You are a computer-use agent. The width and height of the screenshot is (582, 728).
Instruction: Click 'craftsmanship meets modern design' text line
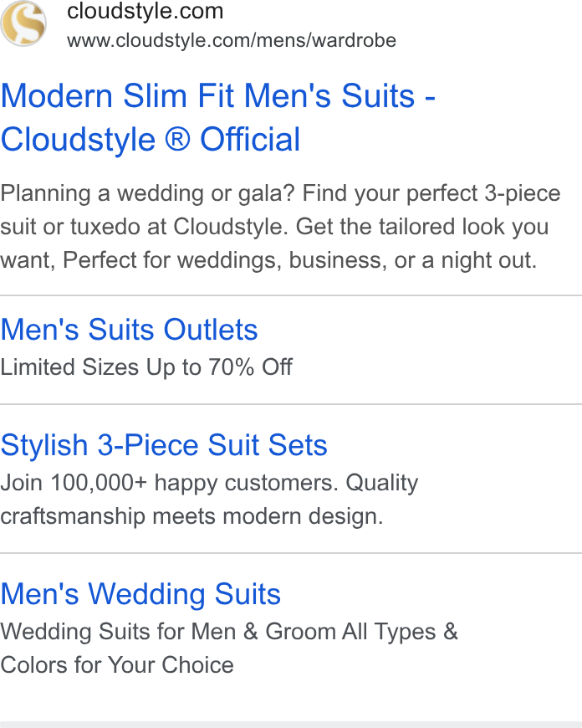(191, 516)
